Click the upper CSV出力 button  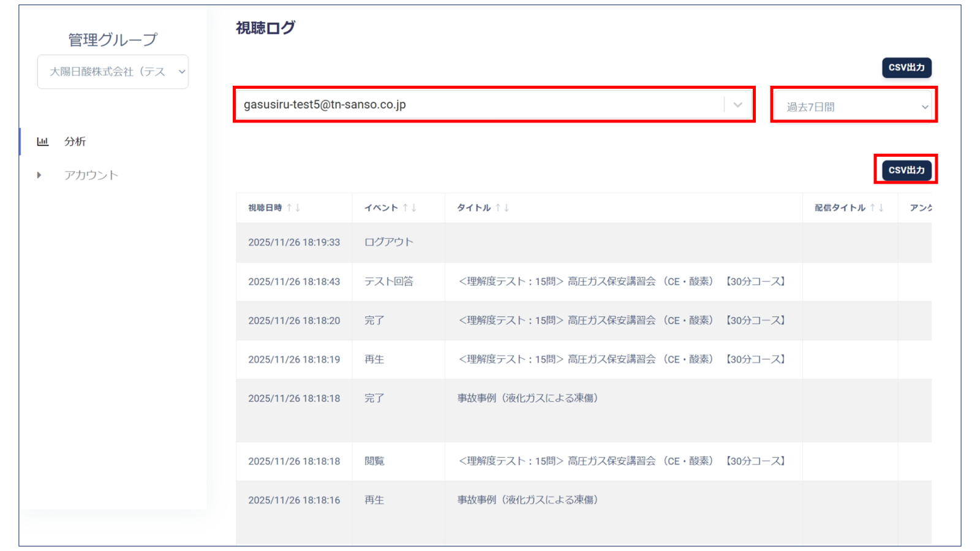[907, 67]
